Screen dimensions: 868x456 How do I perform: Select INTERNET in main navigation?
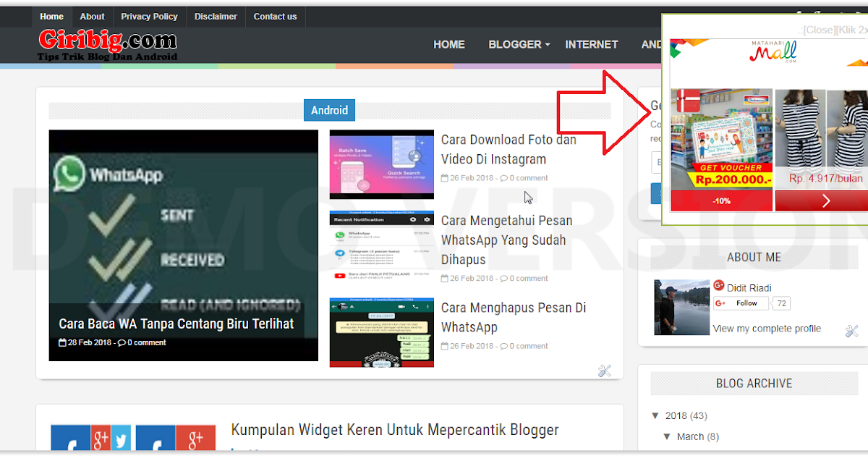(x=592, y=44)
